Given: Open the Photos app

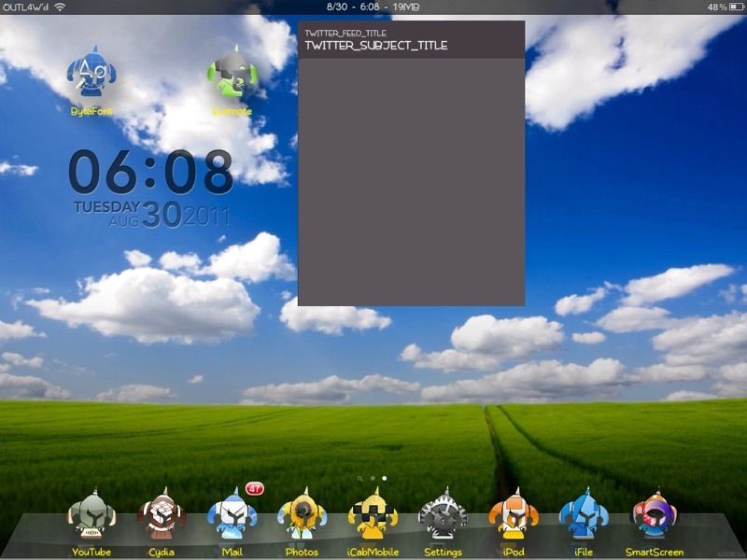Looking at the screenshot, I should (x=302, y=516).
